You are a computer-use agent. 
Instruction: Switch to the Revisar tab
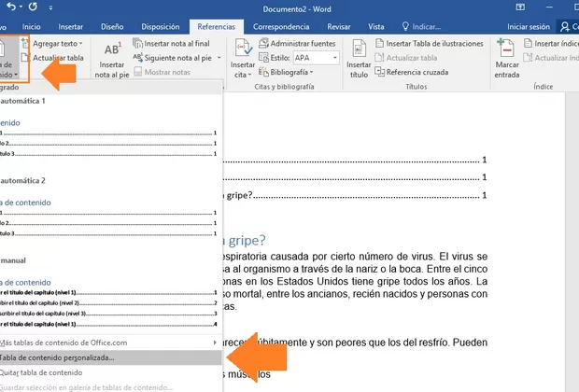(339, 26)
